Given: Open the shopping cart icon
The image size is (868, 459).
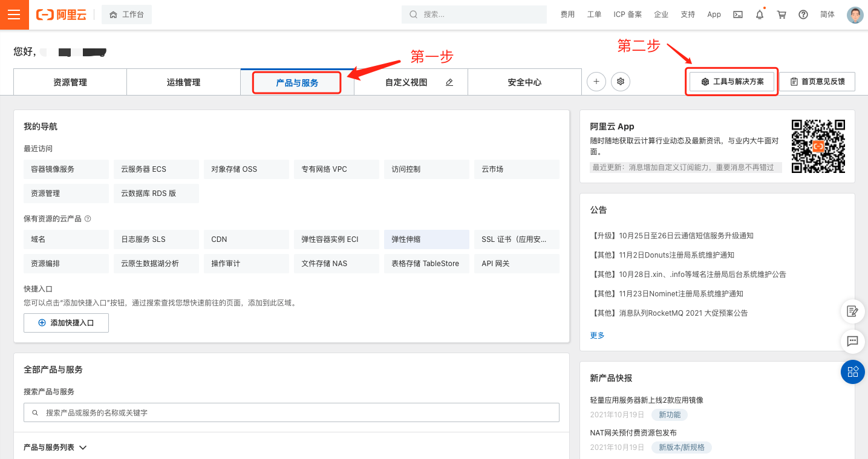Looking at the screenshot, I should coord(782,15).
